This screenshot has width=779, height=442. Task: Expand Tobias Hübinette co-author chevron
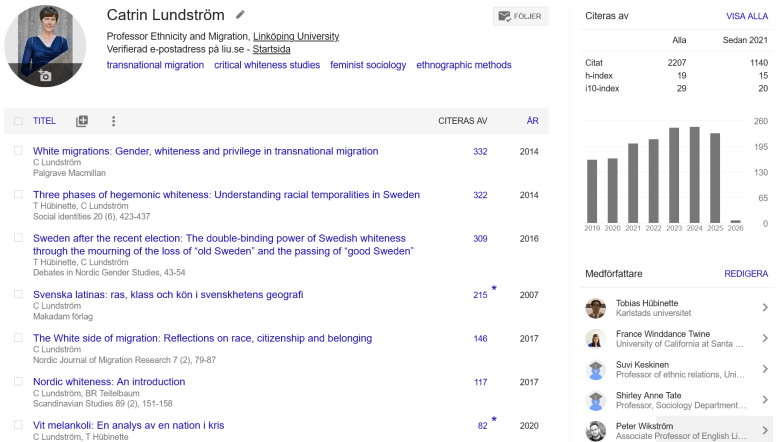click(765, 308)
